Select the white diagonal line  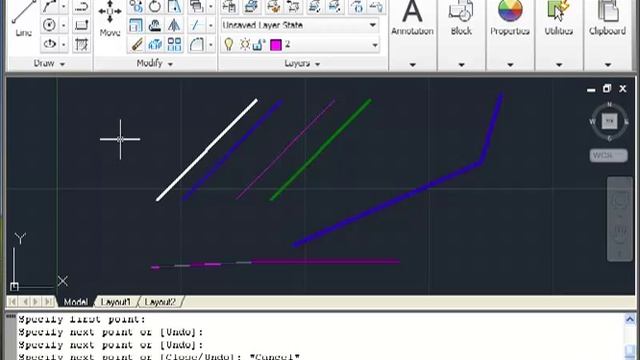tap(207, 150)
